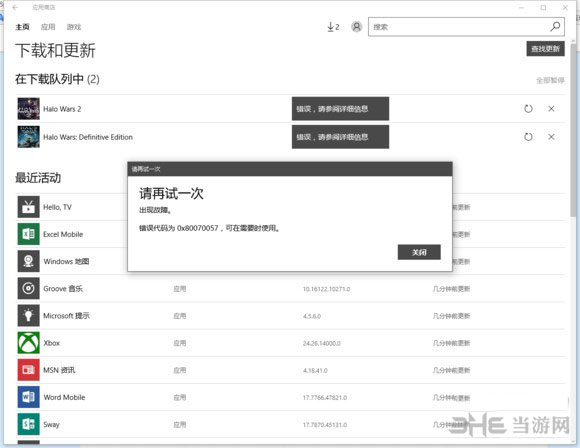Select the Xbox row name
Screen dimensions: 580x448
pos(51,343)
